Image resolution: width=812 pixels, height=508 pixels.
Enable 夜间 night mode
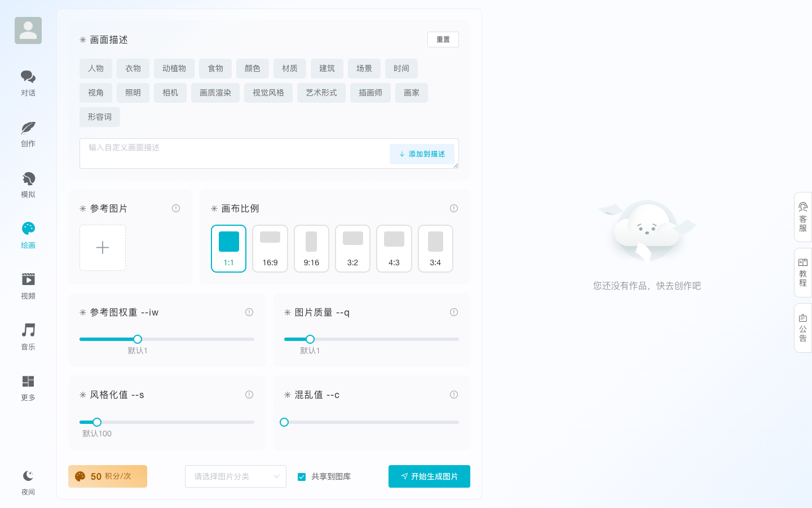28,481
